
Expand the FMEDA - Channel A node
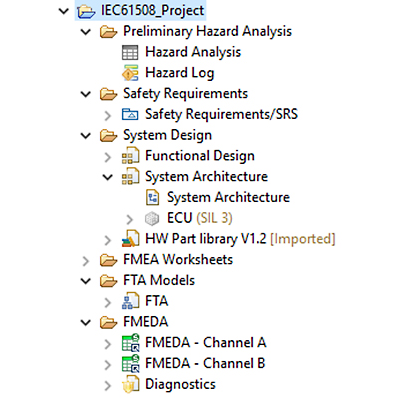pos(107,344)
